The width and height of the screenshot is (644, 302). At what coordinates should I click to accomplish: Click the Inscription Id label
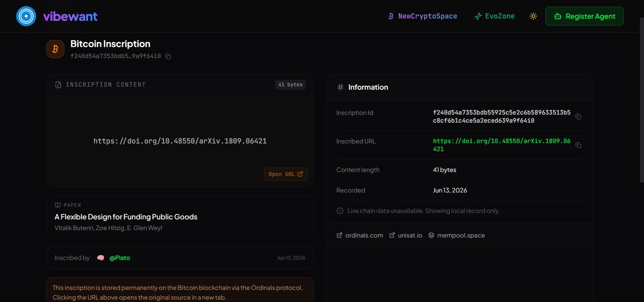[355, 113]
